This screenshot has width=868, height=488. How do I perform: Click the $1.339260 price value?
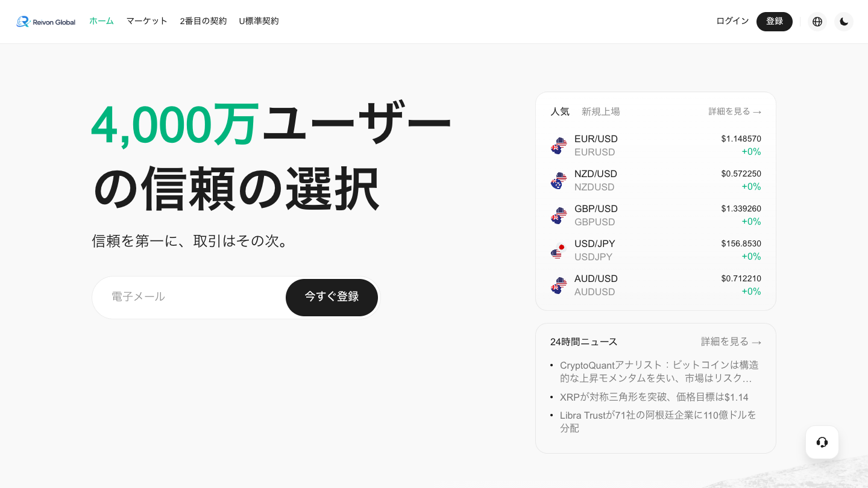click(x=741, y=209)
